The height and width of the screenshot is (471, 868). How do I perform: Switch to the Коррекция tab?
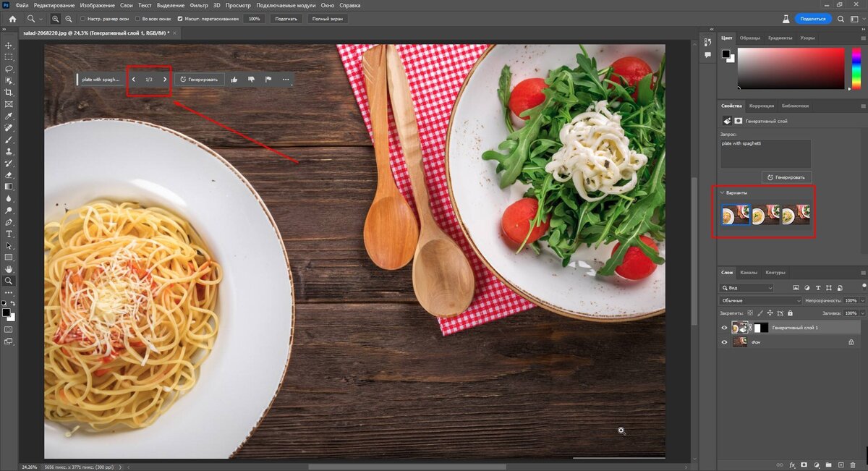click(x=762, y=106)
